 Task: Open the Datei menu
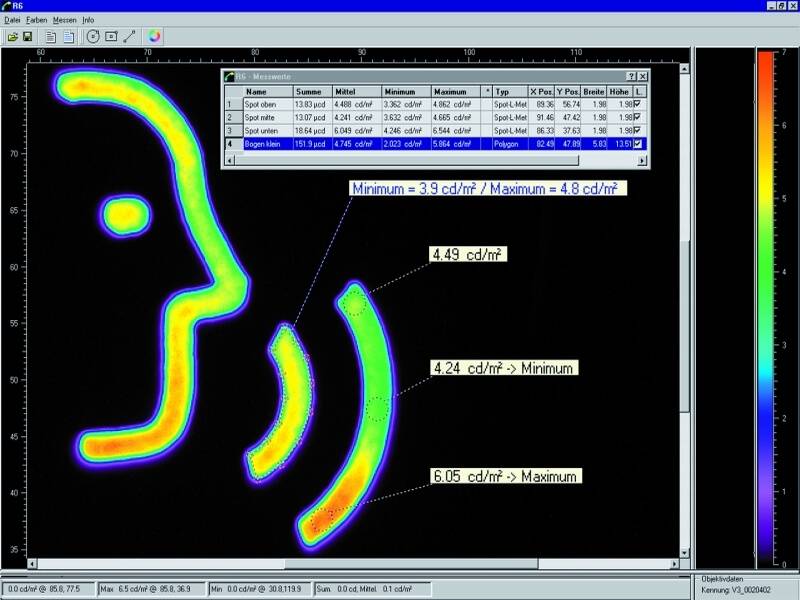click(x=13, y=20)
